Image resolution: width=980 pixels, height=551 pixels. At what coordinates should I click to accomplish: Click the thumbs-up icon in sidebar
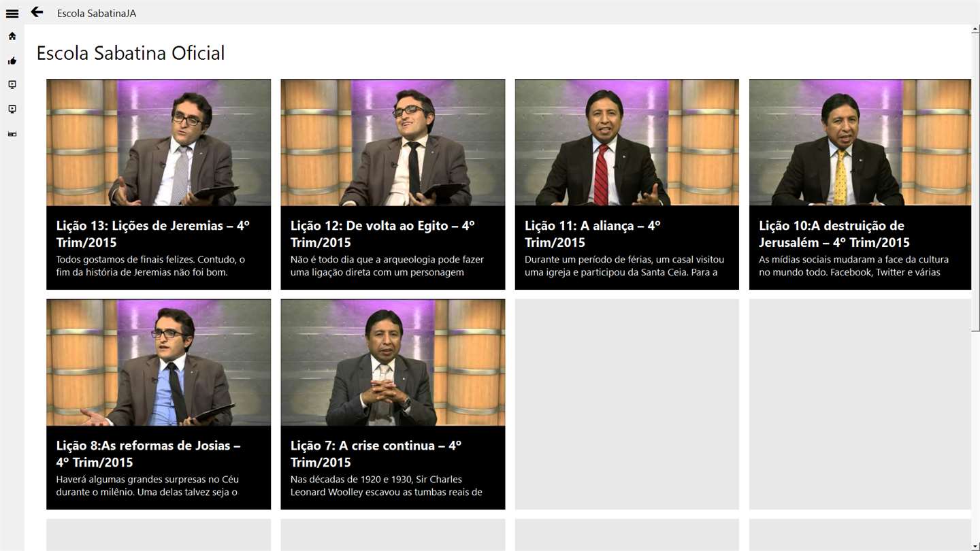coord(12,61)
